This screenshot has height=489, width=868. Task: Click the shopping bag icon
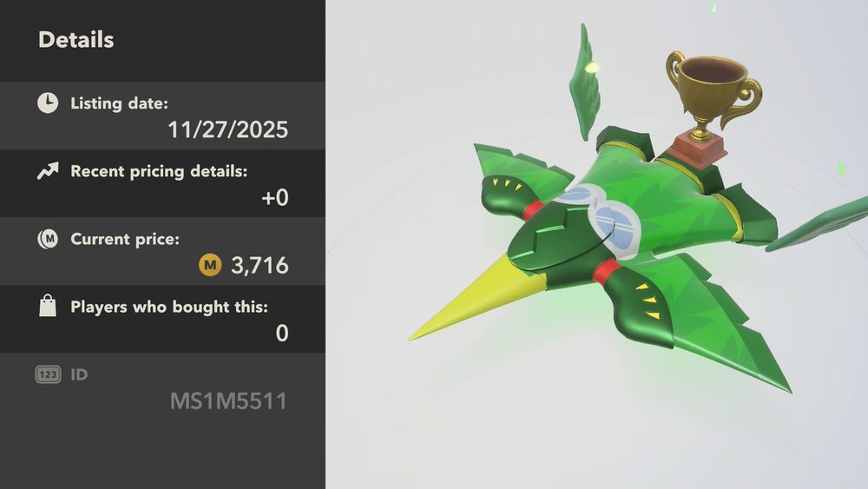click(x=48, y=306)
